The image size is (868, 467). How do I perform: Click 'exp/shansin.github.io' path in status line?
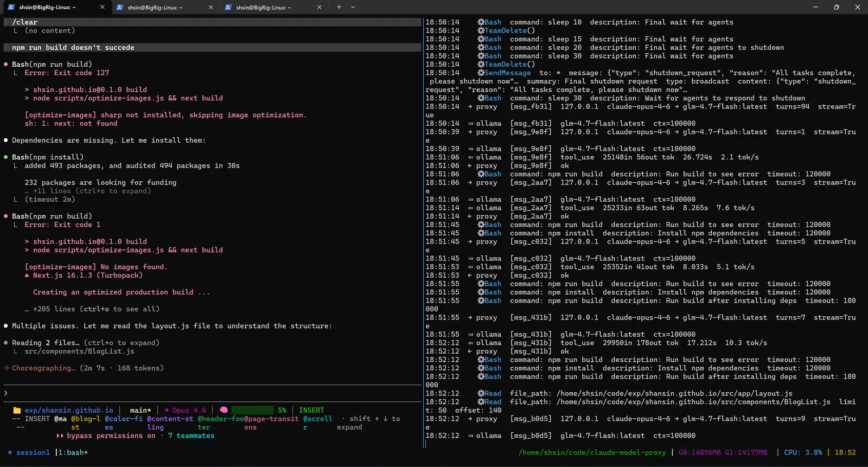[x=69, y=411]
